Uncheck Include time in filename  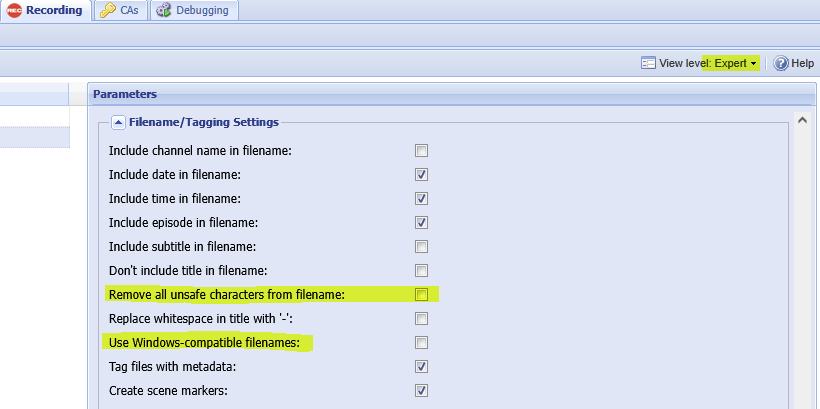[422, 199]
